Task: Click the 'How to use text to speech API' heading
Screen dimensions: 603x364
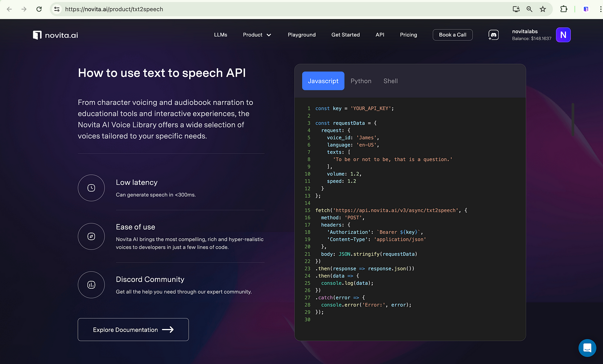Action: pyautogui.click(x=162, y=73)
